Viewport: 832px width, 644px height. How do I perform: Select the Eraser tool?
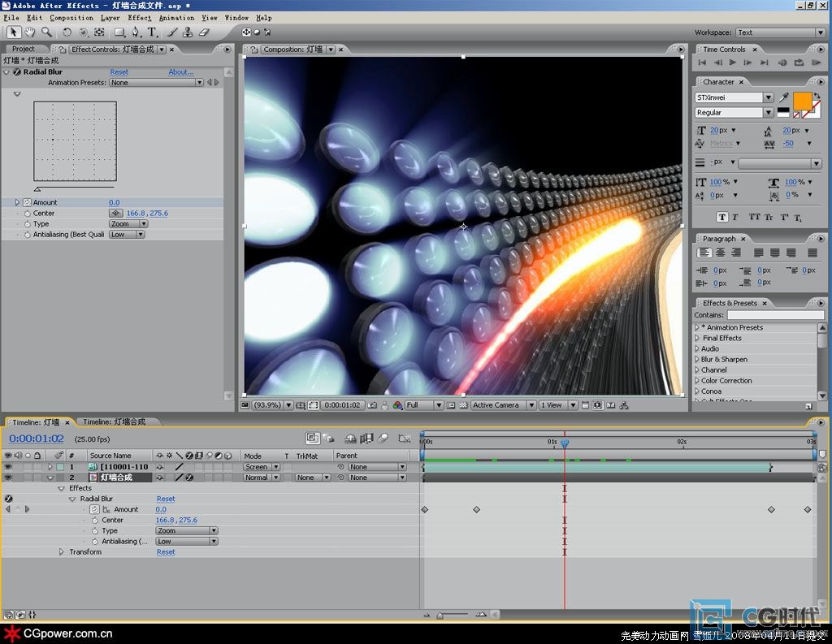[204, 32]
